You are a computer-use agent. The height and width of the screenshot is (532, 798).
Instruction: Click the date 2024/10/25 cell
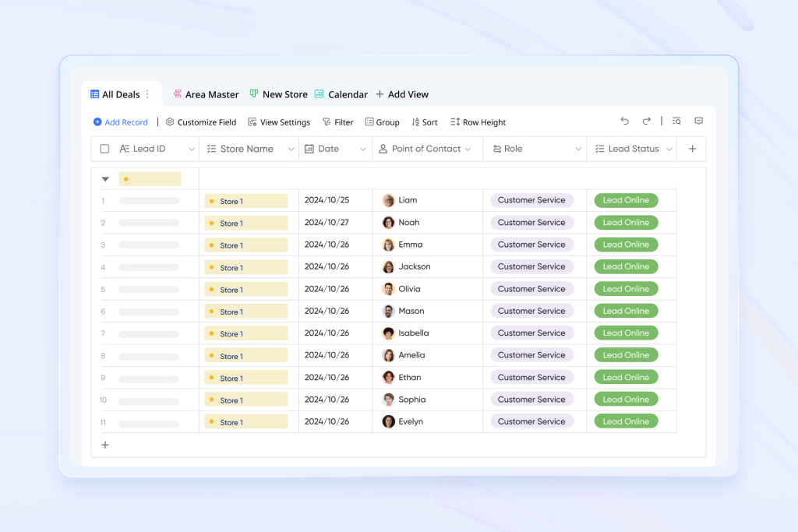tap(327, 200)
